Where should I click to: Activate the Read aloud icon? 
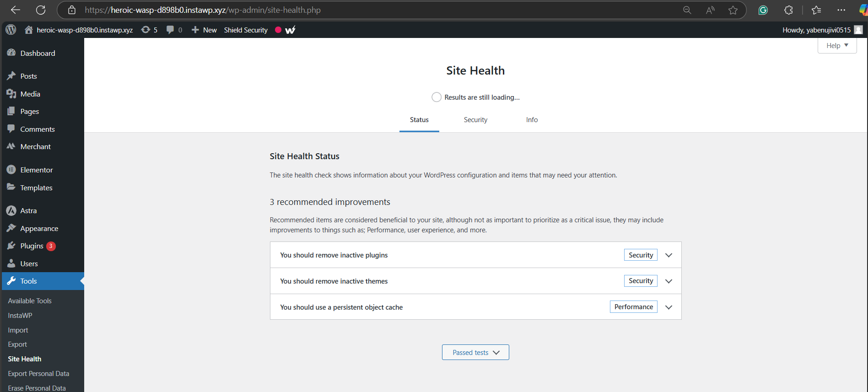(x=710, y=10)
